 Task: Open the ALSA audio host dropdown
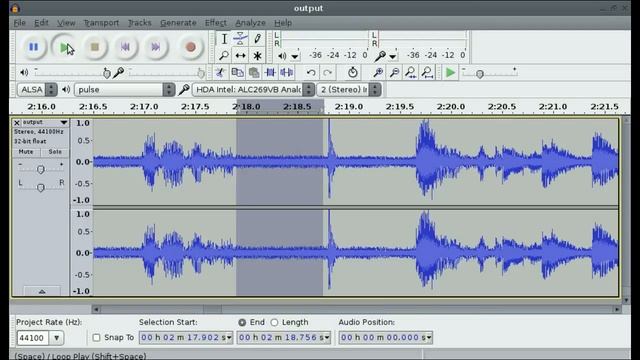point(37,89)
